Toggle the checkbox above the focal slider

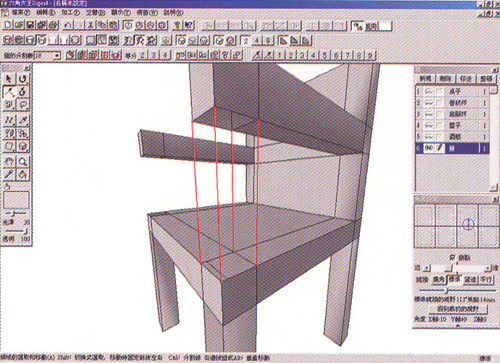452,257
